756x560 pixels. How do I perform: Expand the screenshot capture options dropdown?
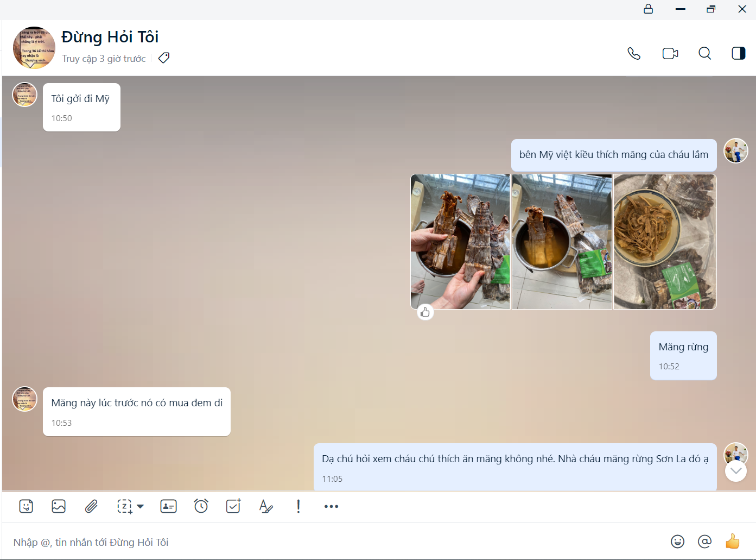pyautogui.click(x=140, y=506)
